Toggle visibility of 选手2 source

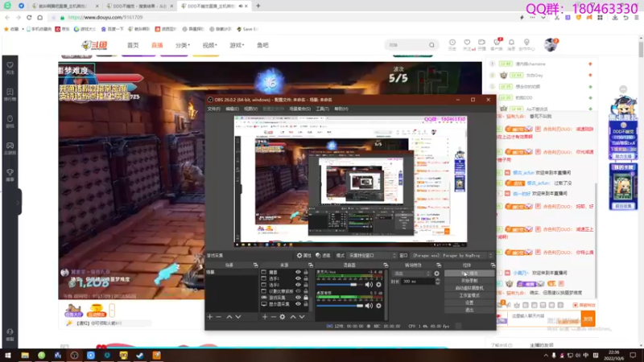tap(298, 285)
